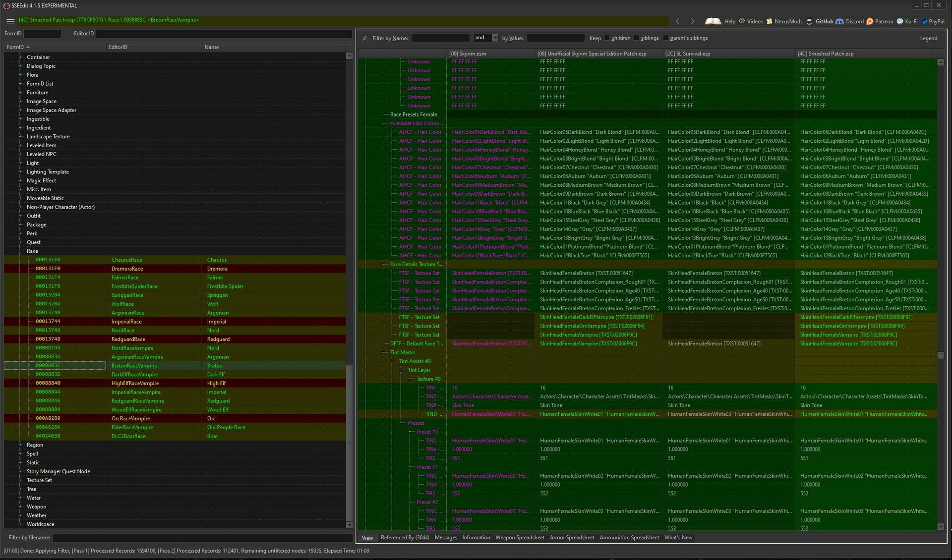Click the pin icon beside Filter by Name

point(364,38)
